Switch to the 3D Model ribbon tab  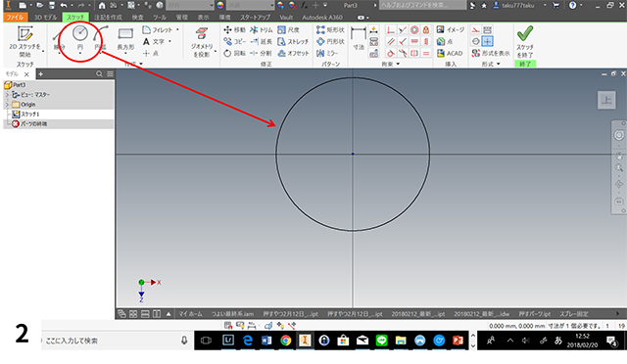click(x=45, y=18)
